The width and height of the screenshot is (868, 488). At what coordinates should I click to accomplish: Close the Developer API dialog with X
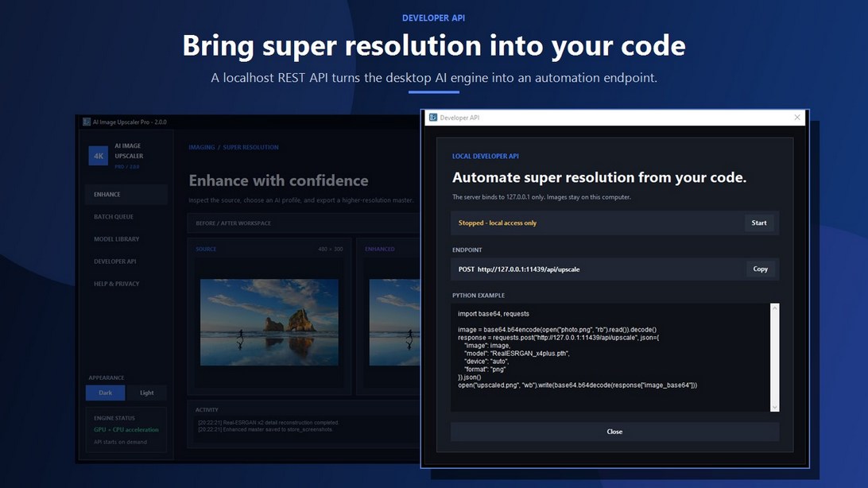[x=797, y=118]
